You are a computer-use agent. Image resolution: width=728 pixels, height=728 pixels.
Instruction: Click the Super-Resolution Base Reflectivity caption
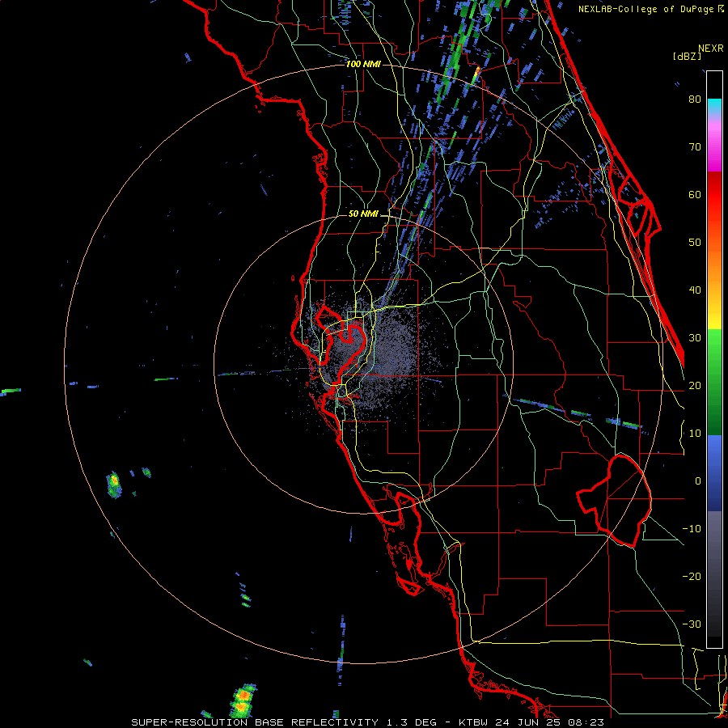pyautogui.click(x=368, y=722)
